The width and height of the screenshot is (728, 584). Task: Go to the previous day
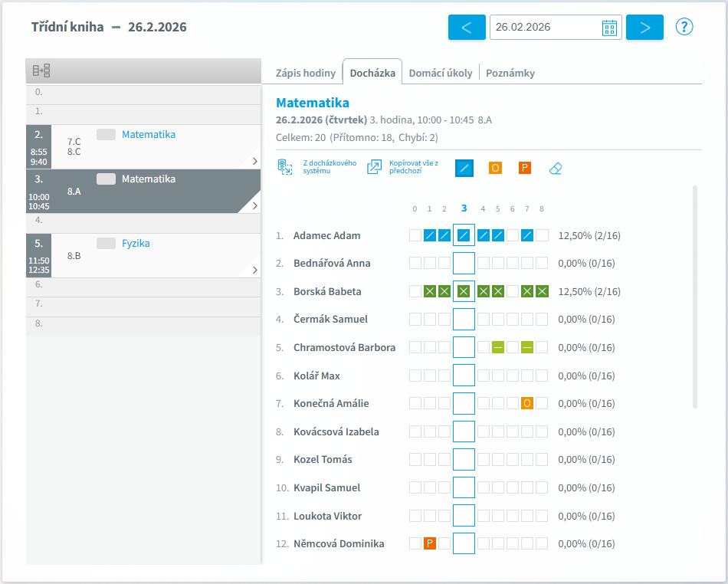pyautogui.click(x=467, y=28)
